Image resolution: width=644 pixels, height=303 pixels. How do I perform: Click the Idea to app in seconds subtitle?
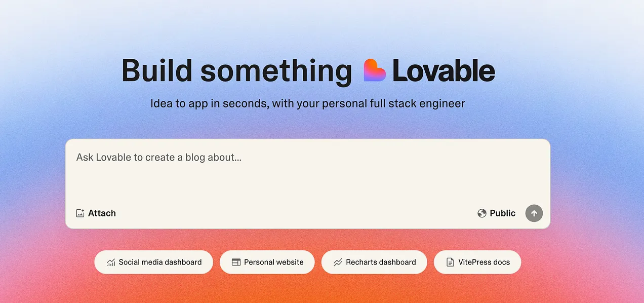[308, 104]
